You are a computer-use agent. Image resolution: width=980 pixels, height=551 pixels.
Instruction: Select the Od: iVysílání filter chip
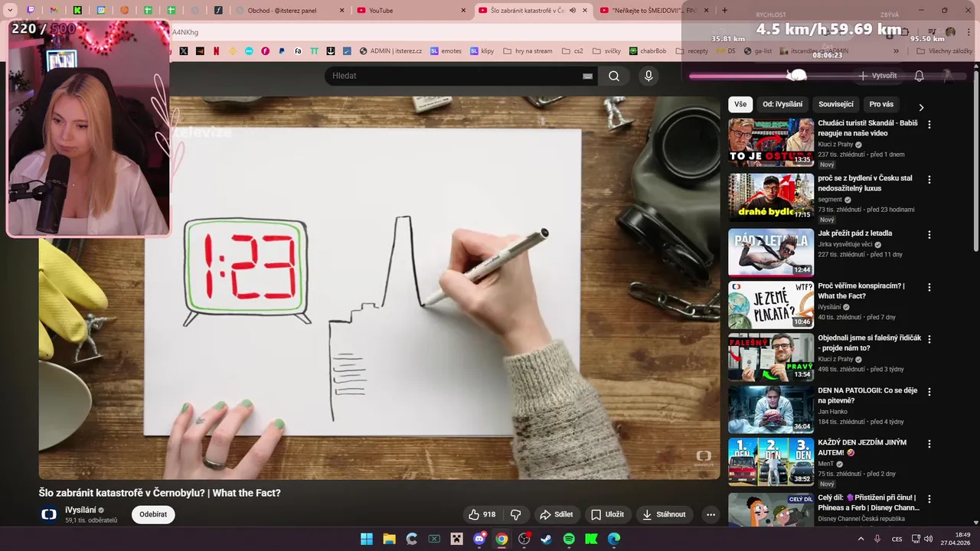[782, 104]
